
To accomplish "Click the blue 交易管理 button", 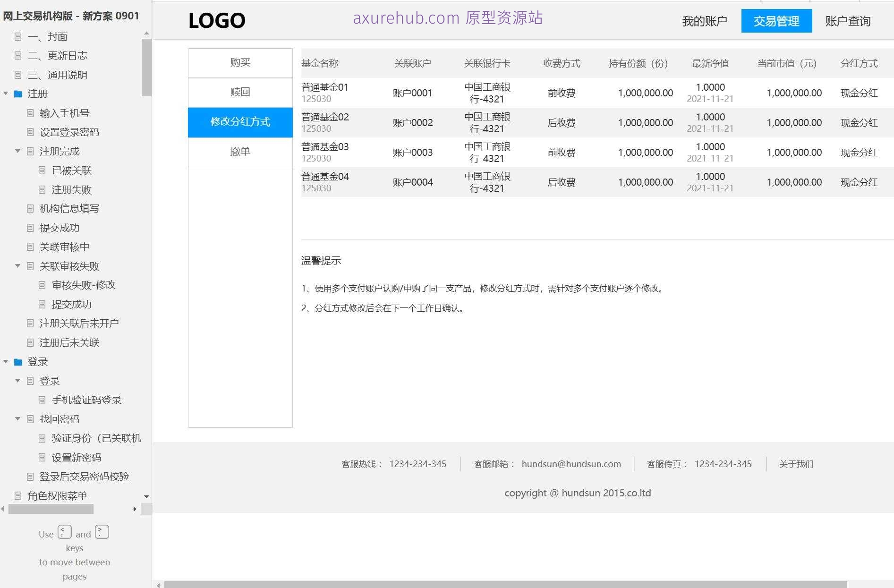I will pyautogui.click(x=777, y=20).
